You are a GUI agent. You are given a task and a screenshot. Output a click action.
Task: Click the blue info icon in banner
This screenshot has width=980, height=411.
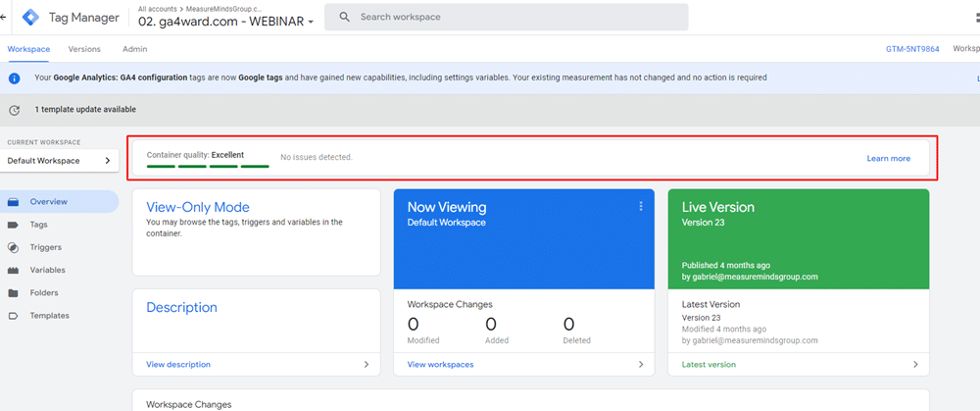15,78
